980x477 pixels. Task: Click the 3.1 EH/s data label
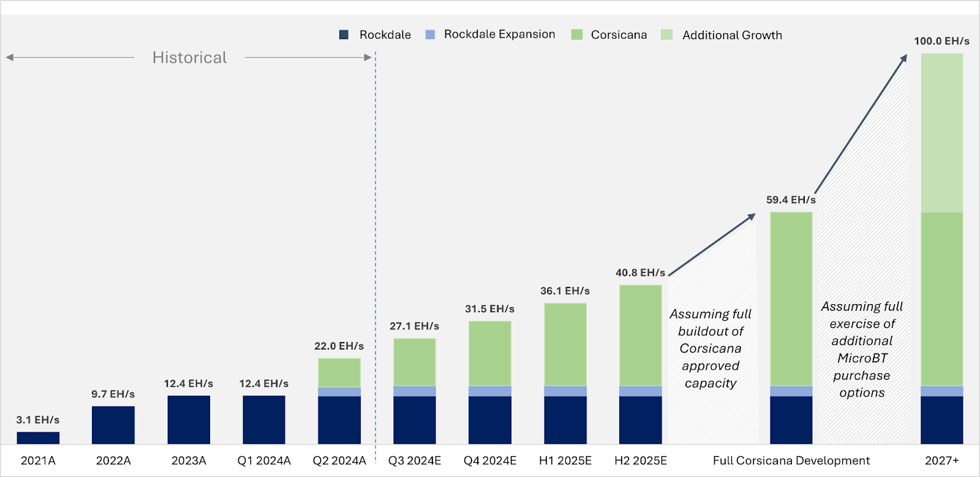tap(38, 420)
